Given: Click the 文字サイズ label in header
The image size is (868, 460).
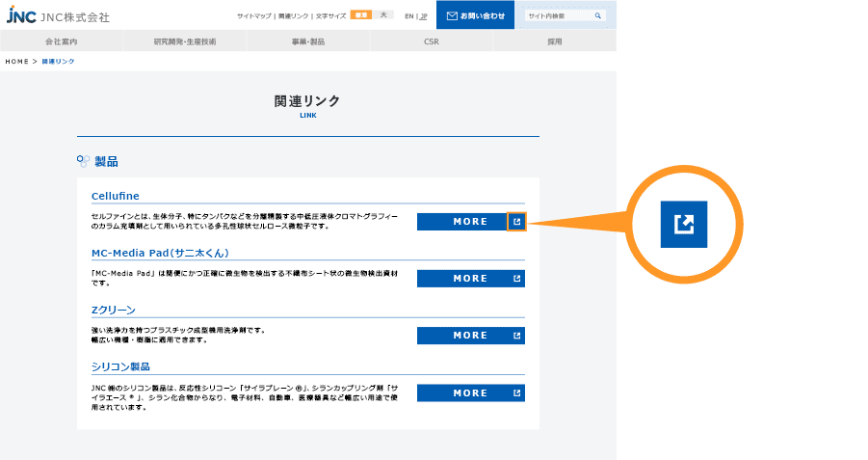Looking at the screenshot, I should click(331, 16).
